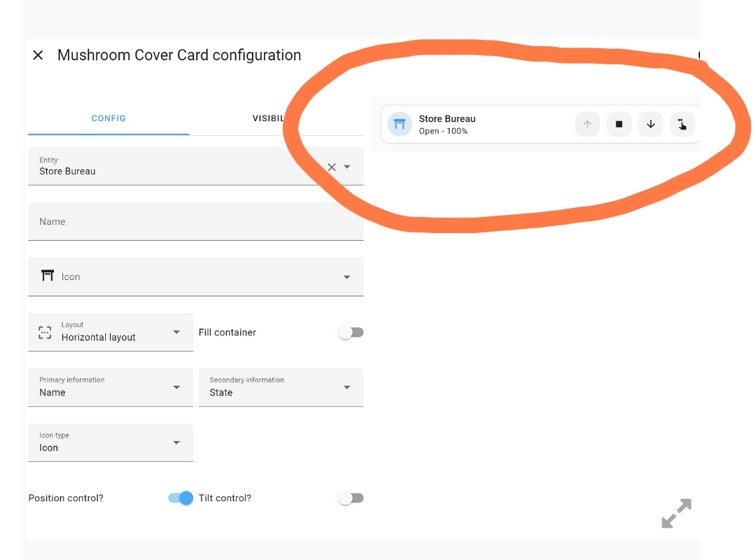
Task: Click the horizontal layout icon in Layout field
Action: tap(45, 332)
